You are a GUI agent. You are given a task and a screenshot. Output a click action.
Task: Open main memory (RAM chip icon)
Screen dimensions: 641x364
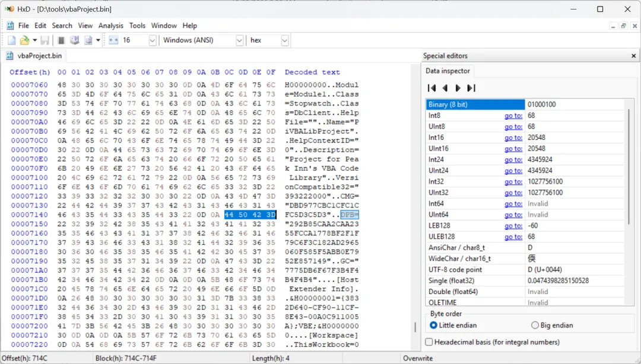tap(61, 40)
